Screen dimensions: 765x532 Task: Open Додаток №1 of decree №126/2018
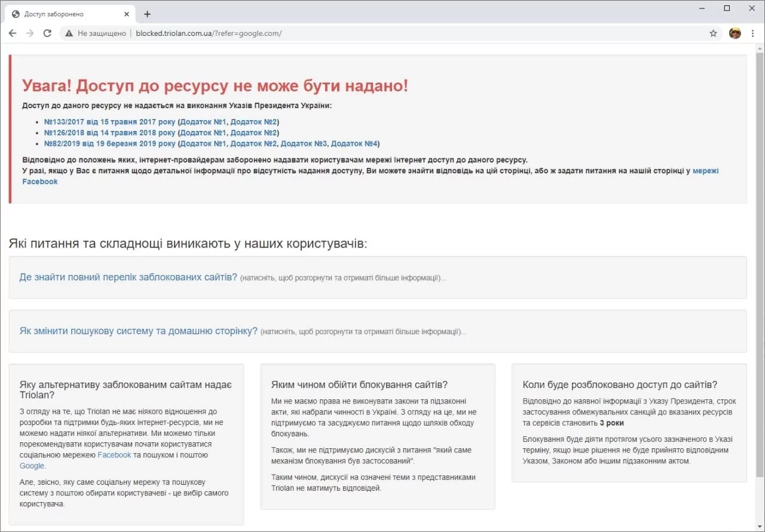tap(203, 133)
